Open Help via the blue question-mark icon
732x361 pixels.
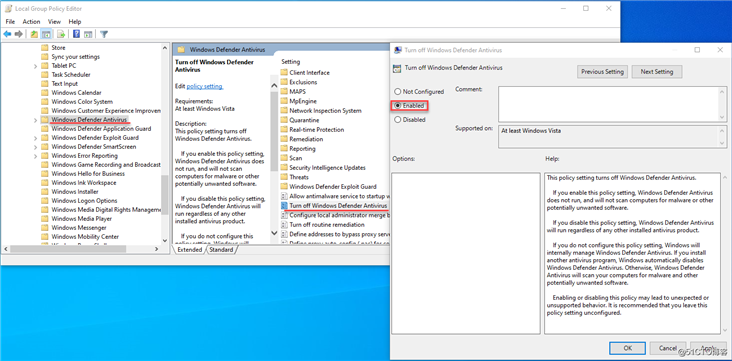click(x=76, y=34)
